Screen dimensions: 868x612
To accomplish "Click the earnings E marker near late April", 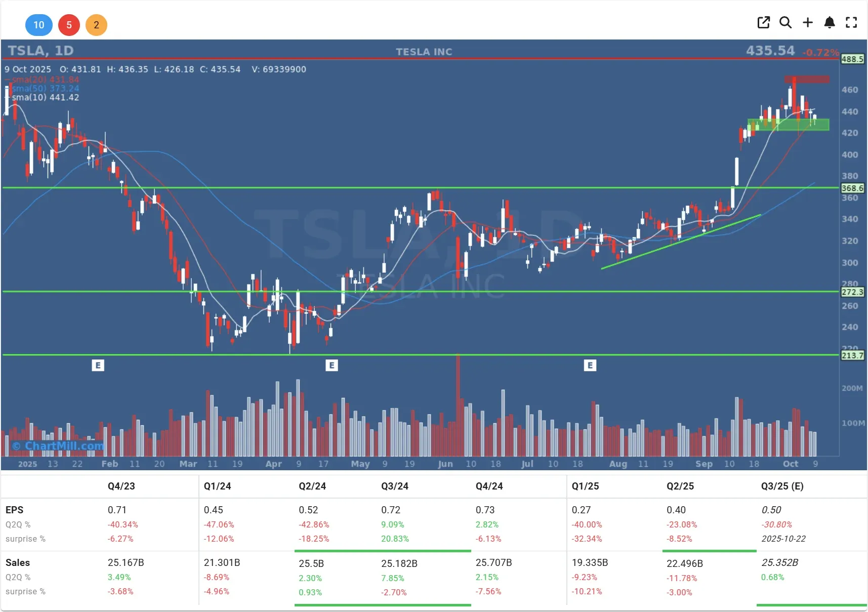I will (332, 365).
